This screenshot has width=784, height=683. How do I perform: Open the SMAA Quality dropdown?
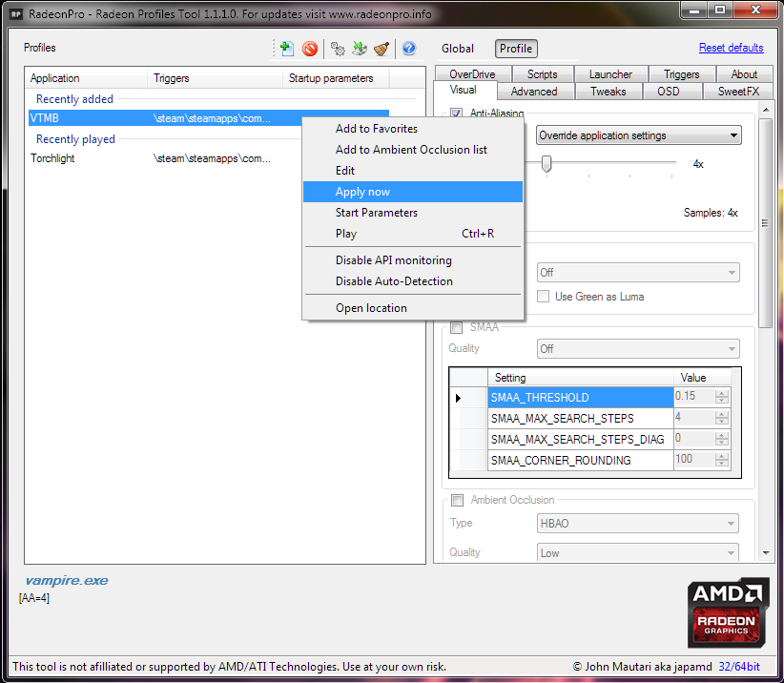638,348
